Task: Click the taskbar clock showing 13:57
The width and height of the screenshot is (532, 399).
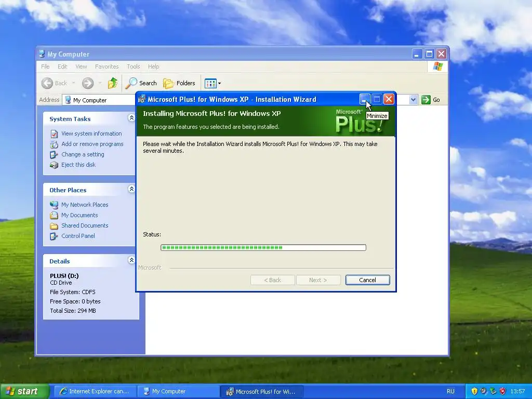Action: coord(517,392)
